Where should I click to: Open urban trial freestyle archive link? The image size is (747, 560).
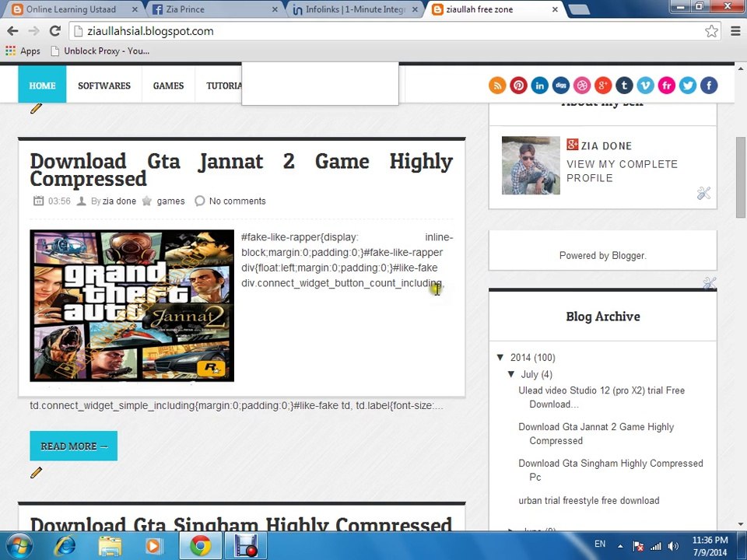tap(589, 500)
